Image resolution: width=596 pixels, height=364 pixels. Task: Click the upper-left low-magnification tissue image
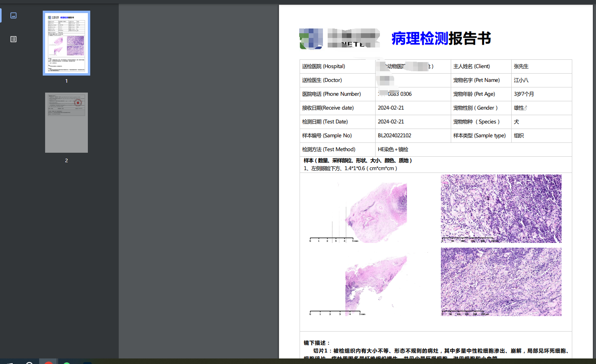tap(359, 212)
